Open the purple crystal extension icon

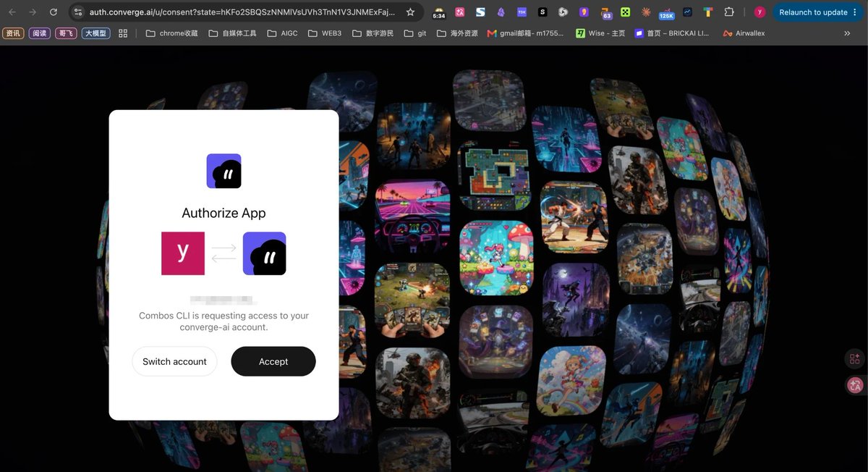coord(501,12)
